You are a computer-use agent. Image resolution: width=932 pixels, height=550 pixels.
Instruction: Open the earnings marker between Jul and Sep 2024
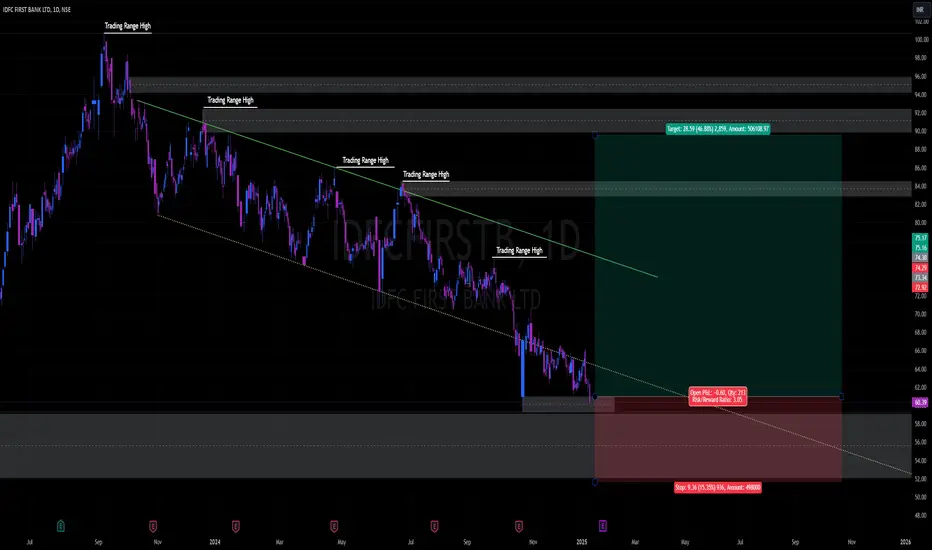coord(434,526)
